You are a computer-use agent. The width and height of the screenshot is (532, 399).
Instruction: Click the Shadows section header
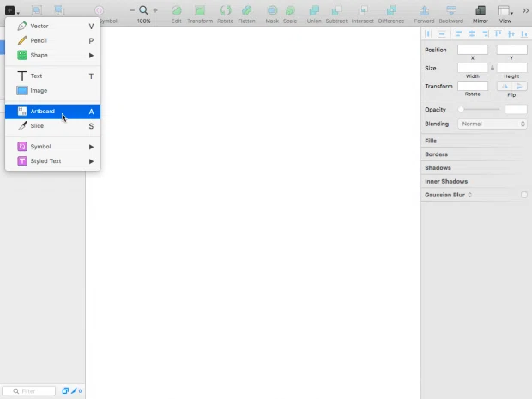point(438,168)
